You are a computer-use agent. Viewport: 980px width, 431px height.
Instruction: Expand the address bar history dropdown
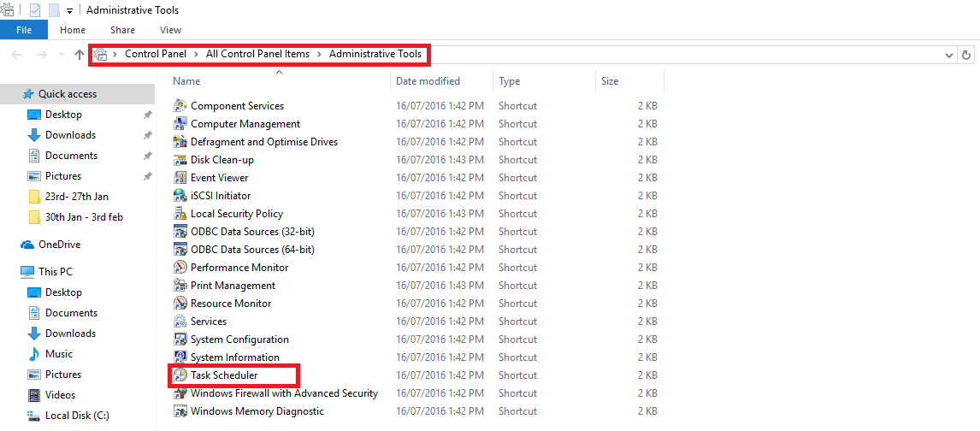point(950,55)
